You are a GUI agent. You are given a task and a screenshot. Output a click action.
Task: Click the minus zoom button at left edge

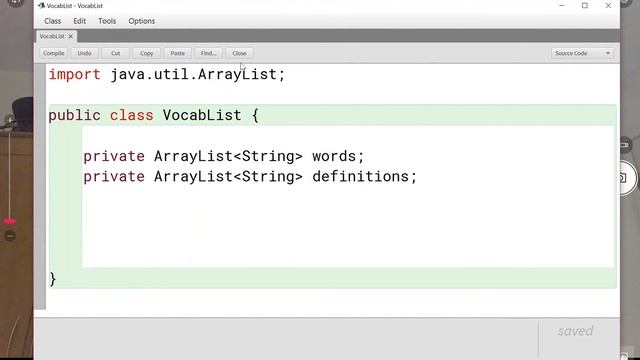(10, 236)
